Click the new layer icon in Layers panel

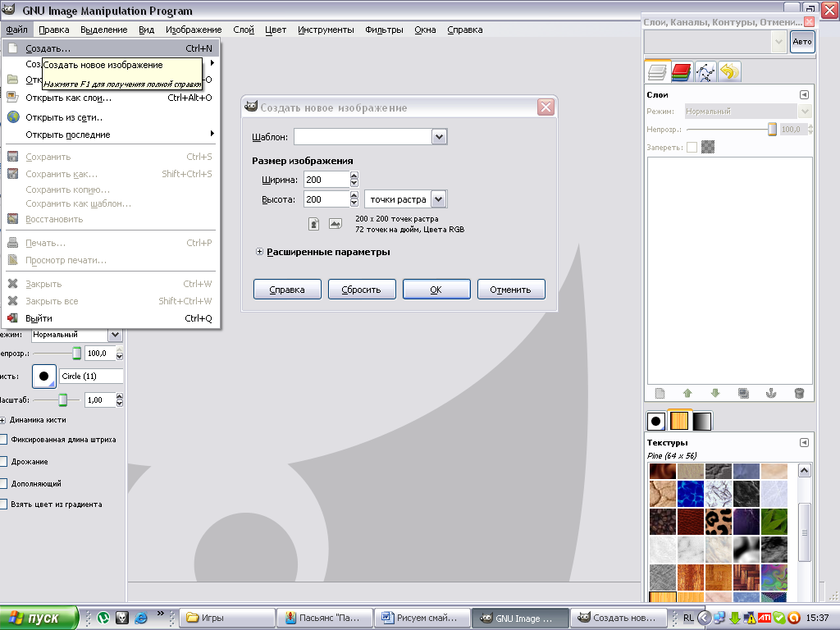coord(660,393)
